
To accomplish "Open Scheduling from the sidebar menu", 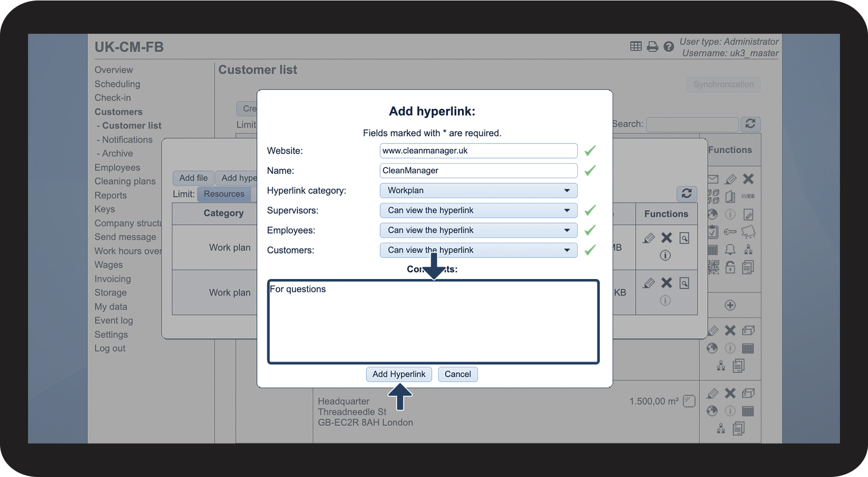I will tap(117, 84).
